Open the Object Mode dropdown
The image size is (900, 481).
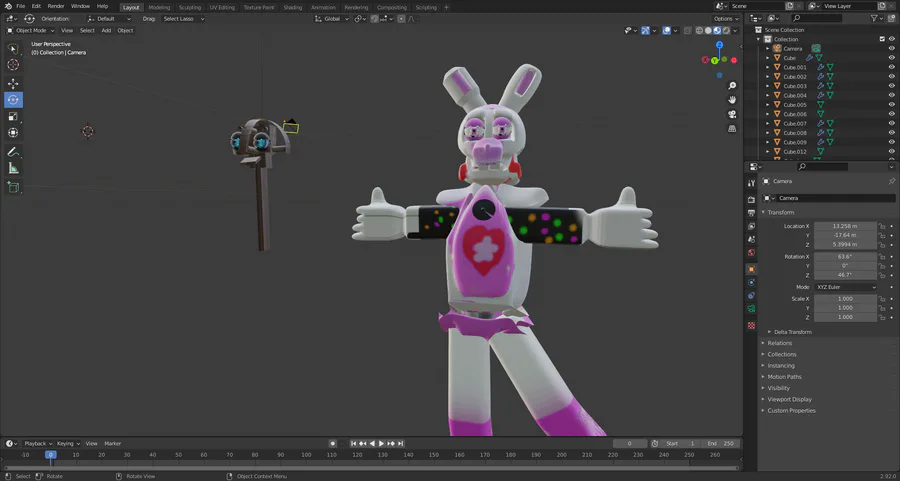(x=30, y=30)
